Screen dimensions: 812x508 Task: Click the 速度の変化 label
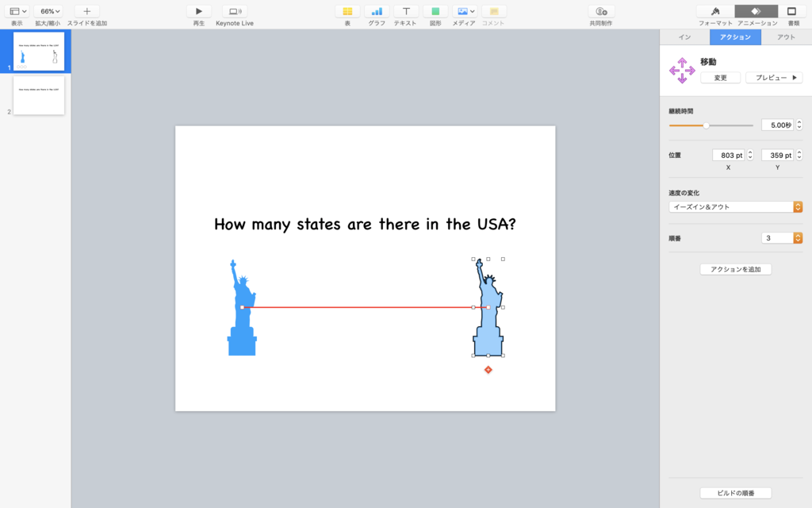pos(684,193)
